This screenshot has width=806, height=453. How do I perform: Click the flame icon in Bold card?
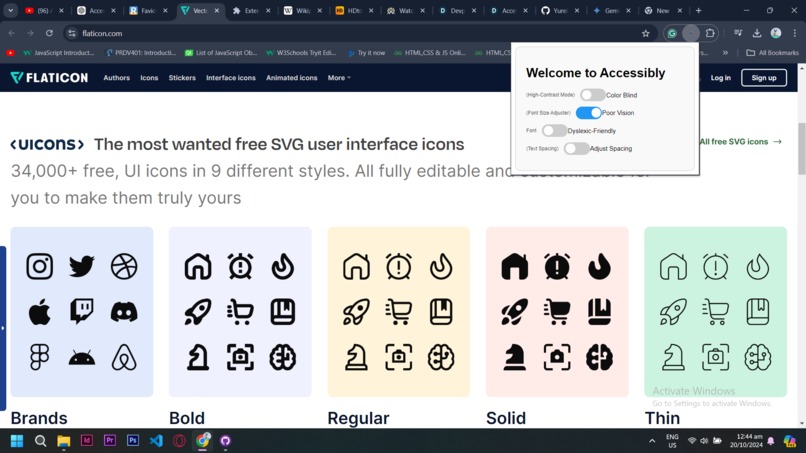coord(283,266)
